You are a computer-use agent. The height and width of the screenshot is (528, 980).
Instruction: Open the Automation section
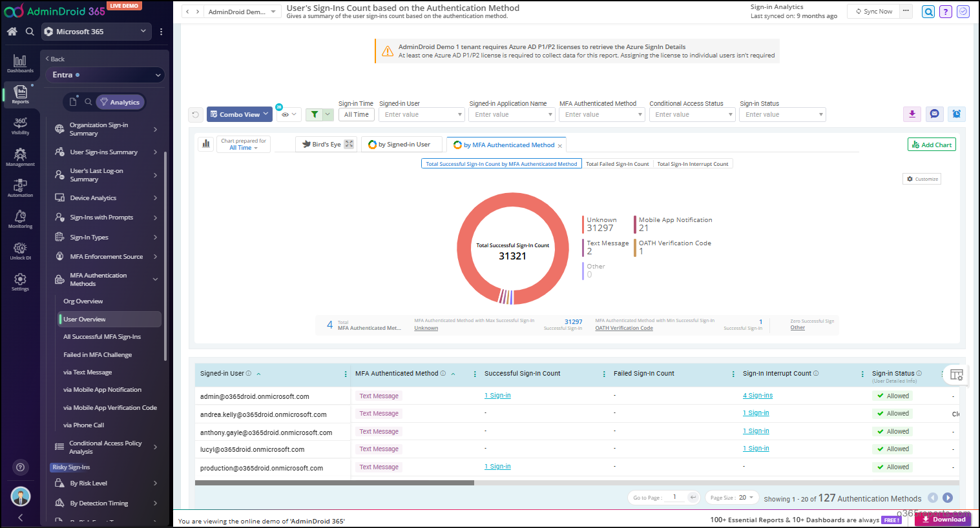(20, 188)
